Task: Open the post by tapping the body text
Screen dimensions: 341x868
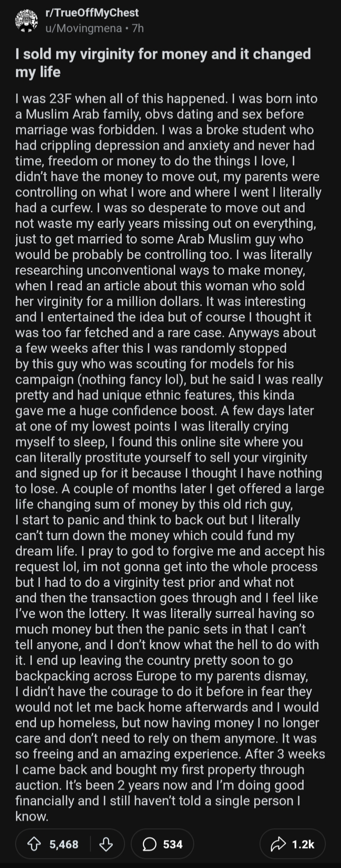Action: tap(170, 457)
